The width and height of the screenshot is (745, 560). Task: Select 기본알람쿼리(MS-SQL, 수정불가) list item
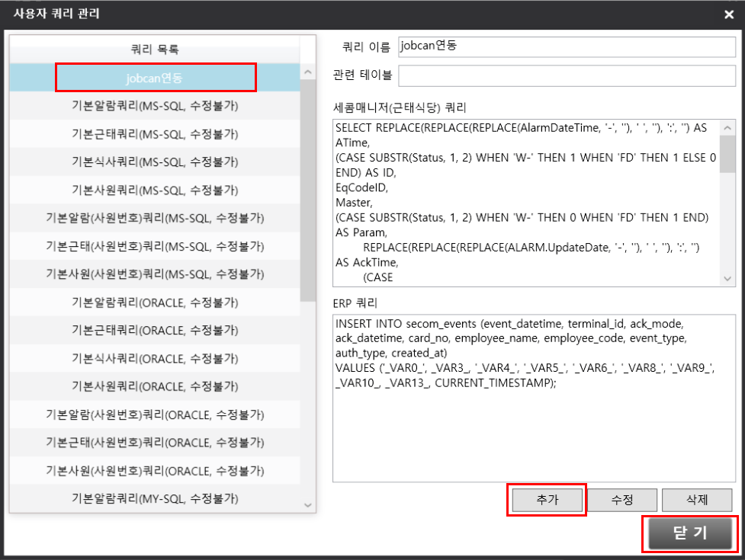click(155, 106)
